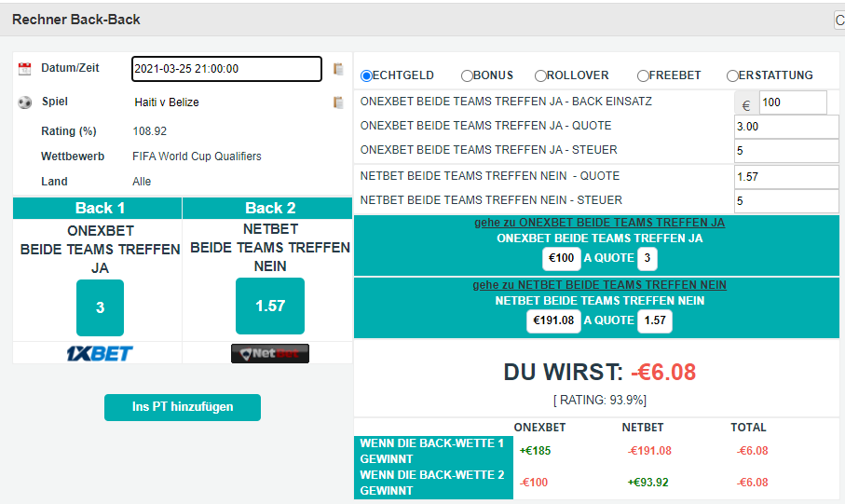Click label NETBET BEIDE TEAMS TREFFEN NEIN - QUOTE
845x504 pixels.
point(490,176)
